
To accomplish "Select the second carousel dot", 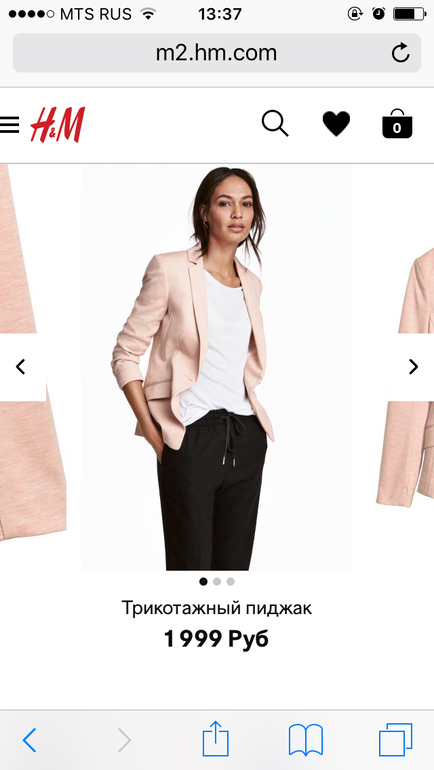I will tap(217, 582).
